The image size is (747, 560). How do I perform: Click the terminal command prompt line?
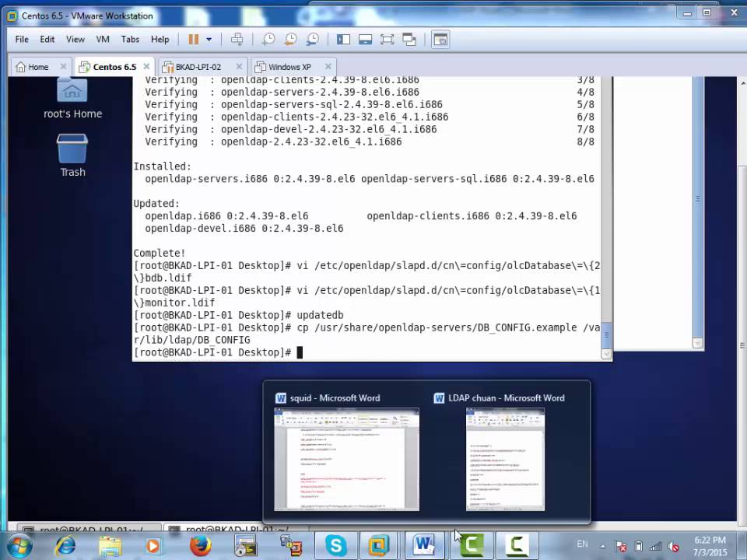pyautogui.click(x=218, y=352)
